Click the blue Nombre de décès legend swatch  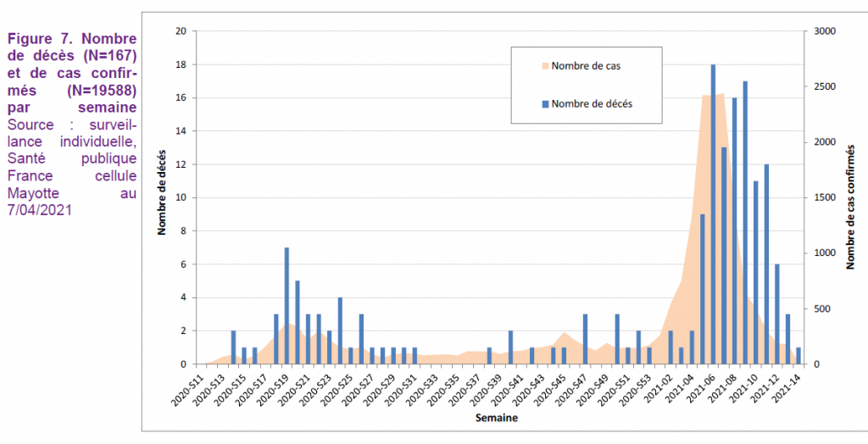click(542, 104)
